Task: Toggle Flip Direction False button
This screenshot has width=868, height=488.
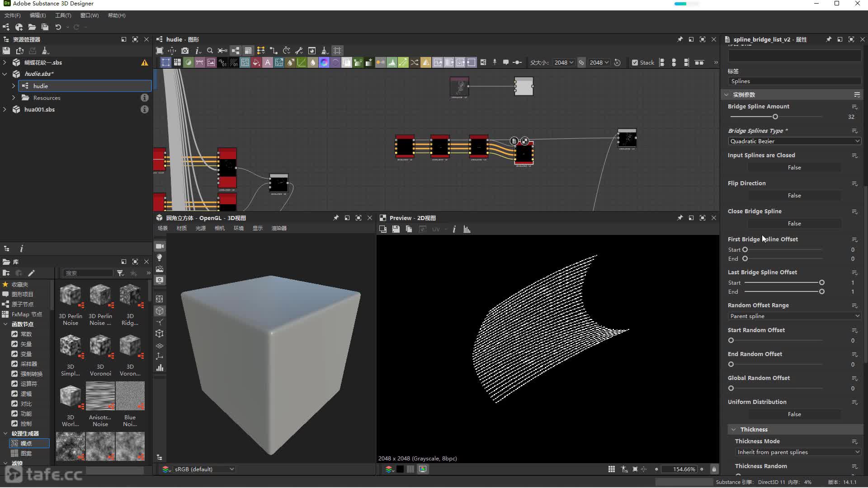Action: click(x=794, y=196)
